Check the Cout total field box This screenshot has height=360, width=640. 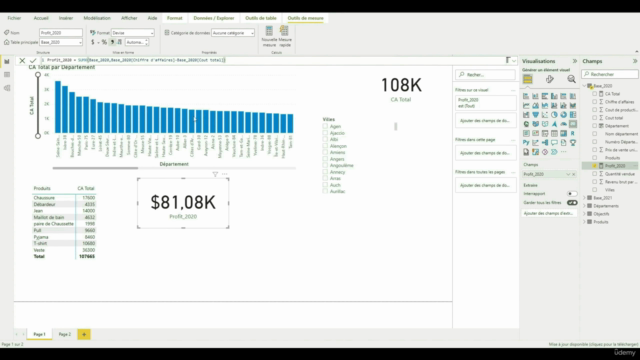(x=595, y=118)
